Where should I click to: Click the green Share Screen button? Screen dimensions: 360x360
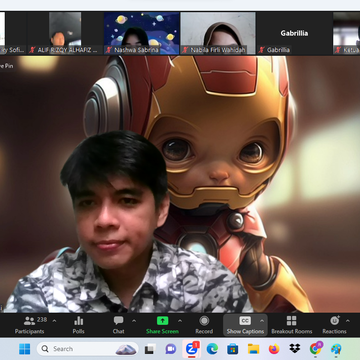point(162,325)
